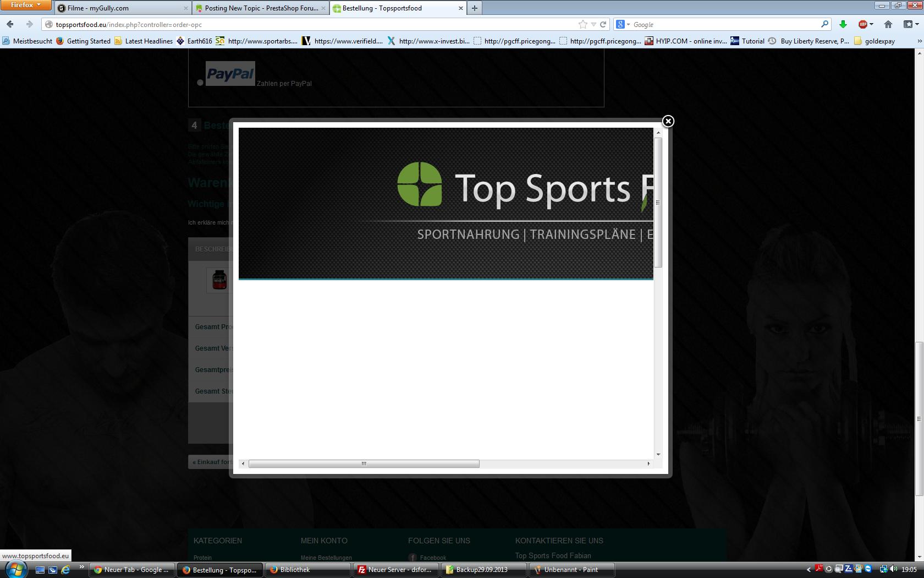Open the Windows Start menu
This screenshot has width=924, height=578.
coord(15,569)
